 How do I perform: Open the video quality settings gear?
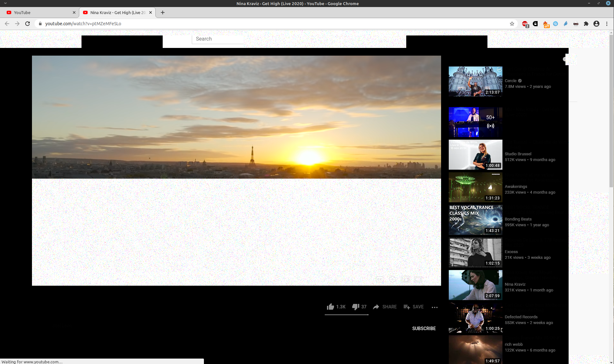(392, 279)
